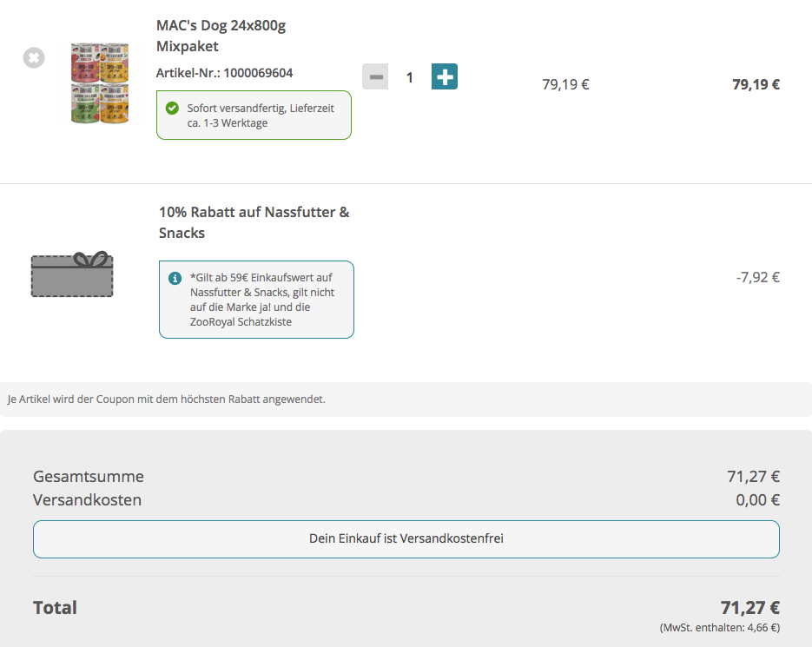The width and height of the screenshot is (812, 647).
Task: Click the coupon conditions info box text
Action: 262,300
